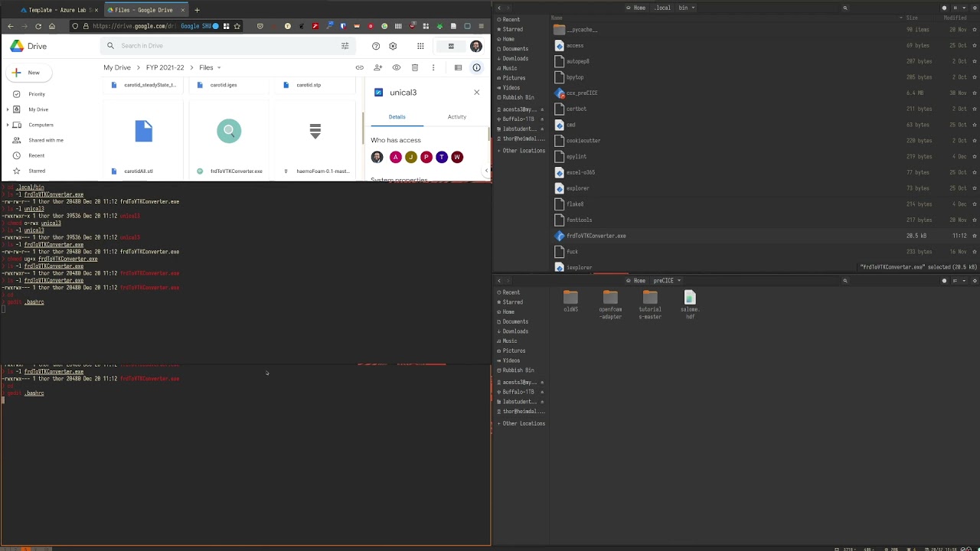Open Drive settings gear icon
The width and height of the screenshot is (980, 551).
(393, 46)
